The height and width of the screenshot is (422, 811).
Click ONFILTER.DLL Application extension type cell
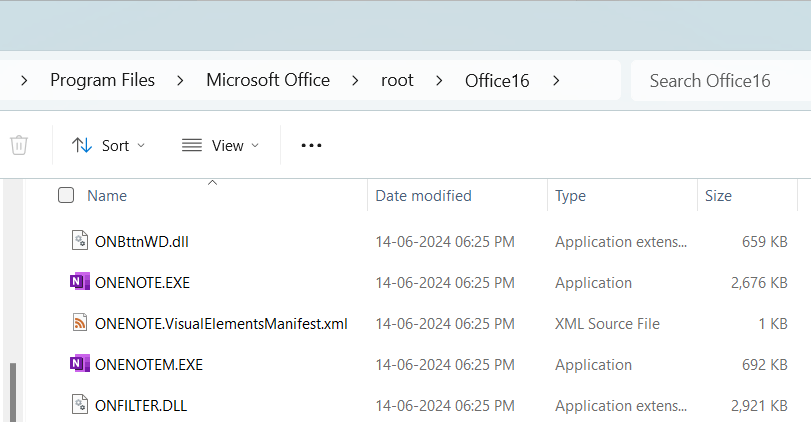(x=621, y=406)
